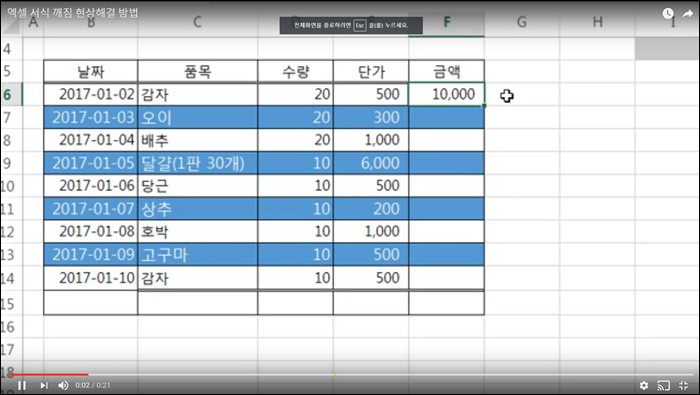Add video to Watch Later
The height and width of the screenshot is (395, 700).
[668, 13]
